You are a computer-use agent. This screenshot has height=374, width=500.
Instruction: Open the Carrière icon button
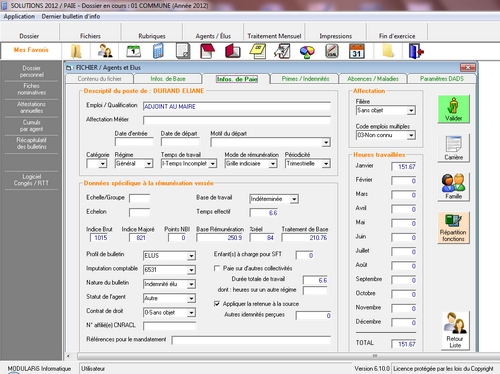(453, 148)
